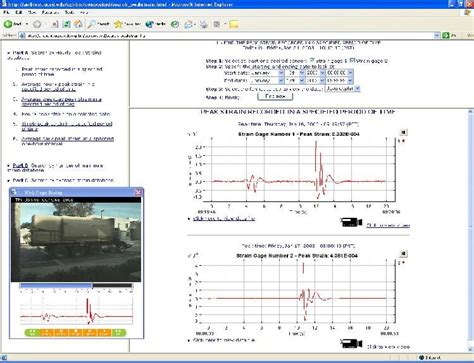Go to the Home page icon
Screen dimensions: 474x363
[78, 24]
